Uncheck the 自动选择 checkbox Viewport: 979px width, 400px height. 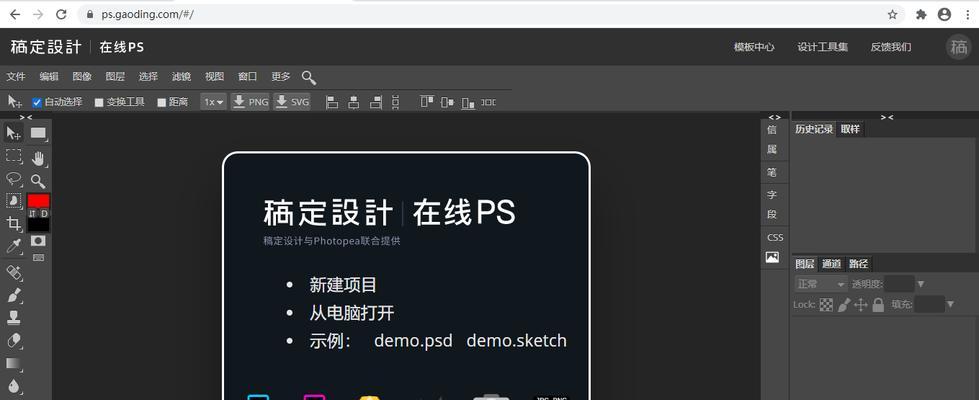tap(37, 102)
